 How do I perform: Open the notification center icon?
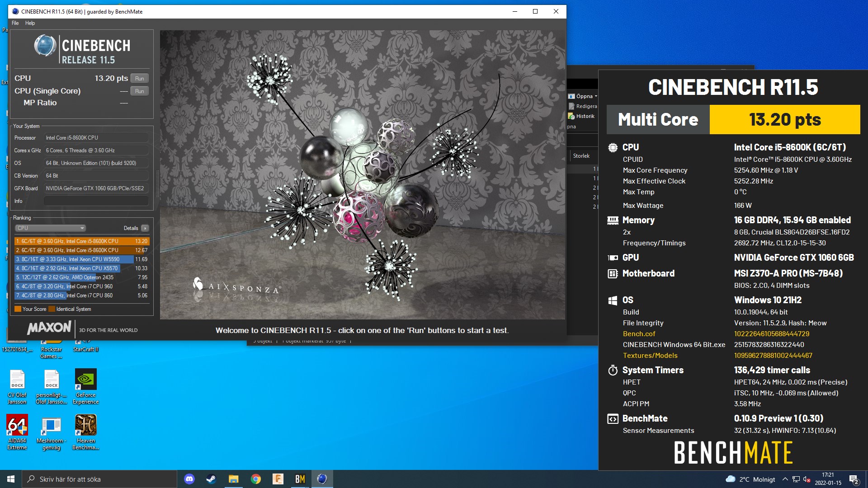pyautogui.click(x=854, y=479)
